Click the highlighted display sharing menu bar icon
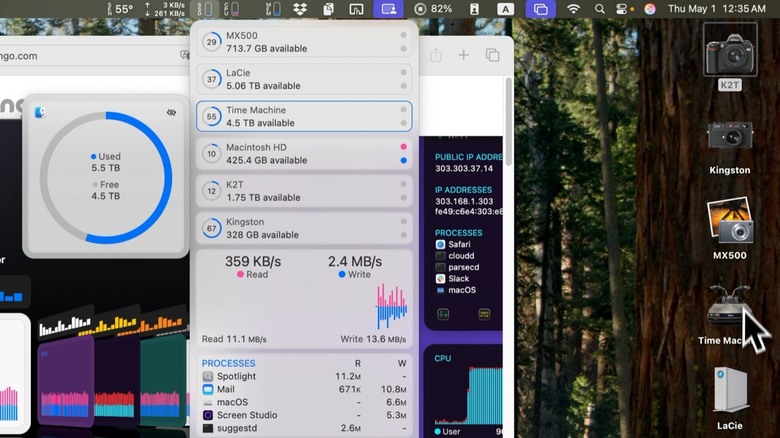780x438 pixels. [389, 9]
